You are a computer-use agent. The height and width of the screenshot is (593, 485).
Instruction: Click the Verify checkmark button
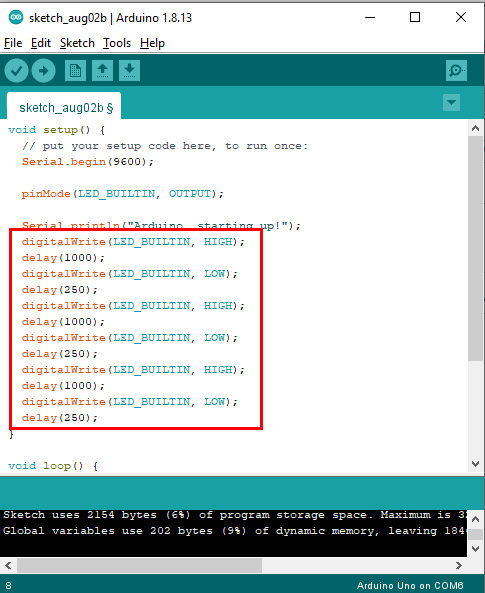pyautogui.click(x=16, y=71)
